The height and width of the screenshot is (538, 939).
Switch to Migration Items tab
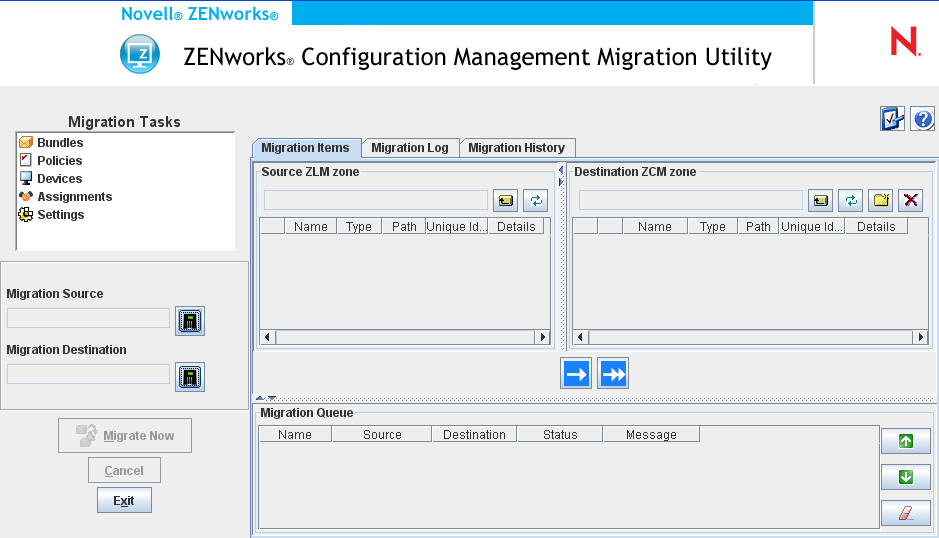pyautogui.click(x=306, y=148)
